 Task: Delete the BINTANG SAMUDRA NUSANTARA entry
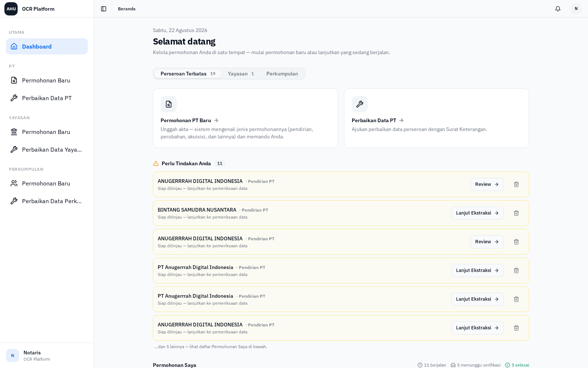click(516, 213)
